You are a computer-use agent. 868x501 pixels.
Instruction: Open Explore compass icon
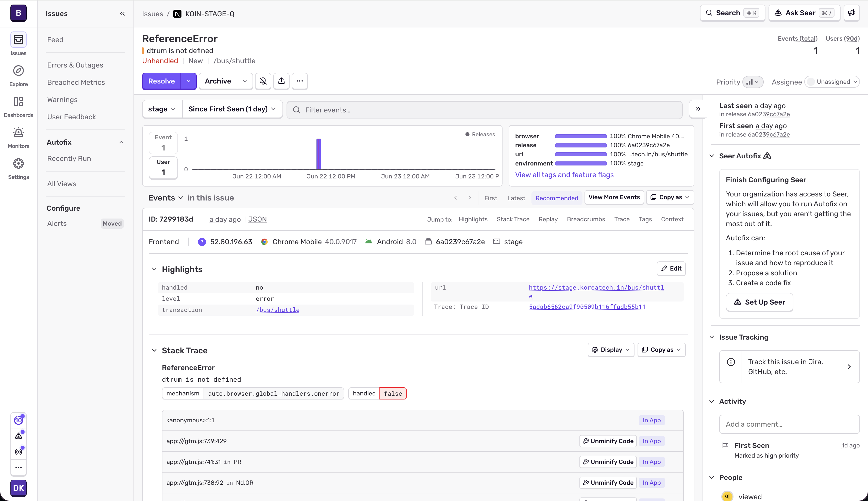point(19,71)
